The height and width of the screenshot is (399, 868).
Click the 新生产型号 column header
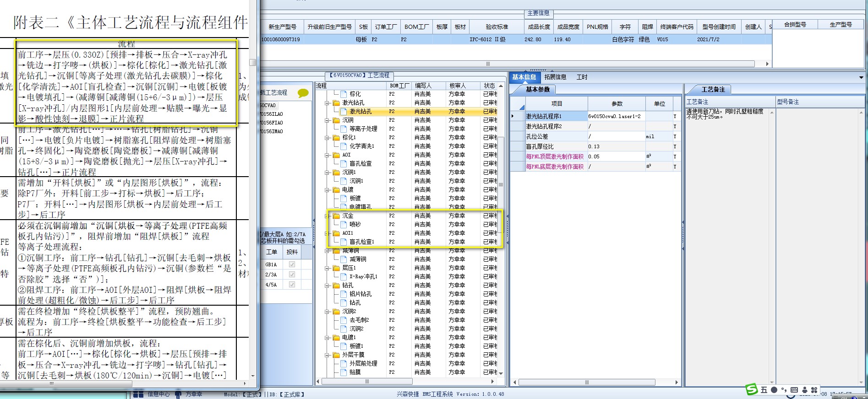click(x=282, y=27)
